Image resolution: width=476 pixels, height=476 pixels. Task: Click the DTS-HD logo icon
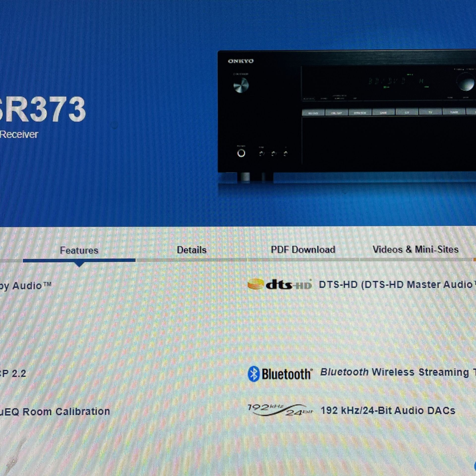pyautogui.click(x=280, y=284)
